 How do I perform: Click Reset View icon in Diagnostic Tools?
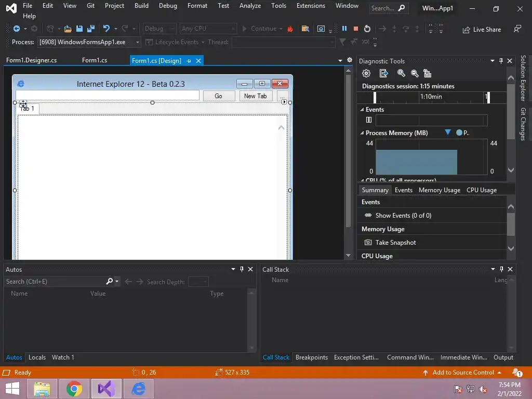pyautogui.click(x=427, y=73)
